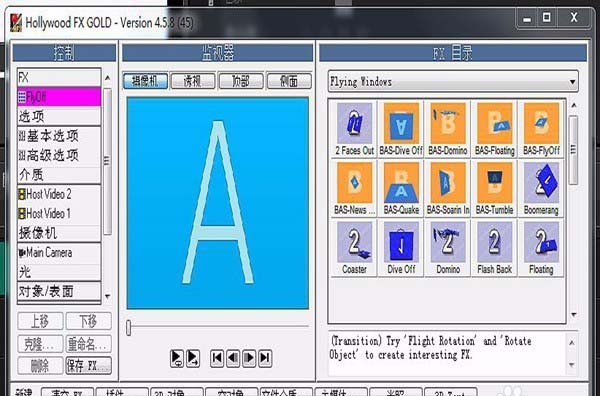
Task: Click FX catalog scrollbar up arrow
Action: click(x=573, y=105)
